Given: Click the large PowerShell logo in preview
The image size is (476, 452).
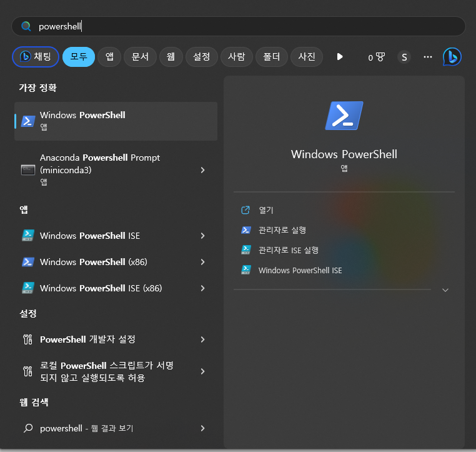Looking at the screenshot, I should 344,116.
